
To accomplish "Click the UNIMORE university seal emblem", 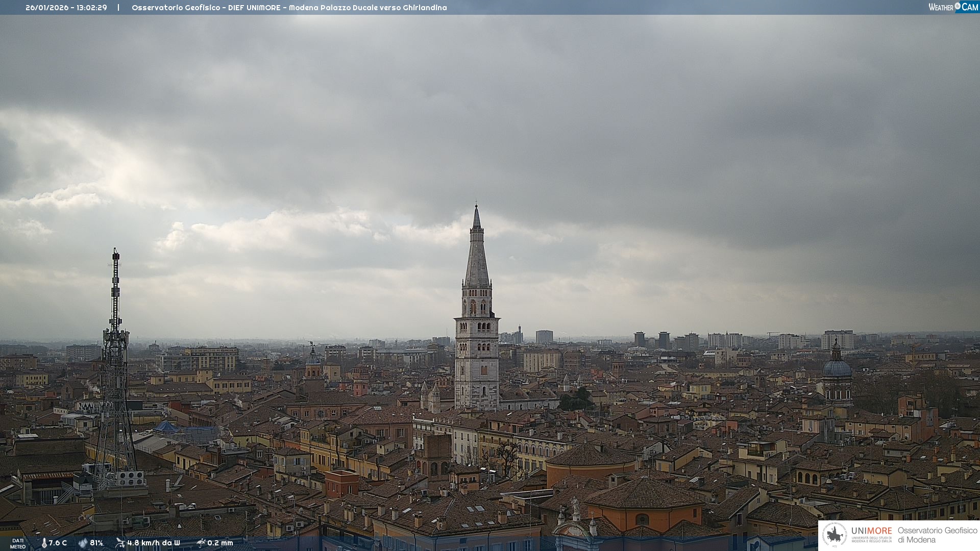I will tap(835, 535).
